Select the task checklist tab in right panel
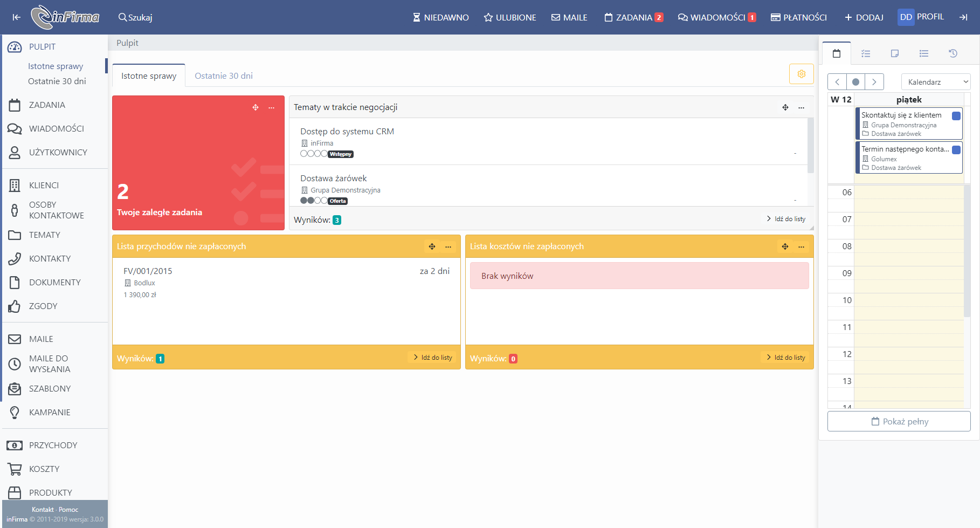 [866, 53]
